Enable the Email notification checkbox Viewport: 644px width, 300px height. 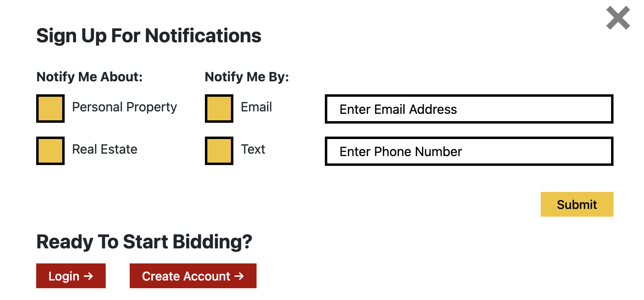219,109
